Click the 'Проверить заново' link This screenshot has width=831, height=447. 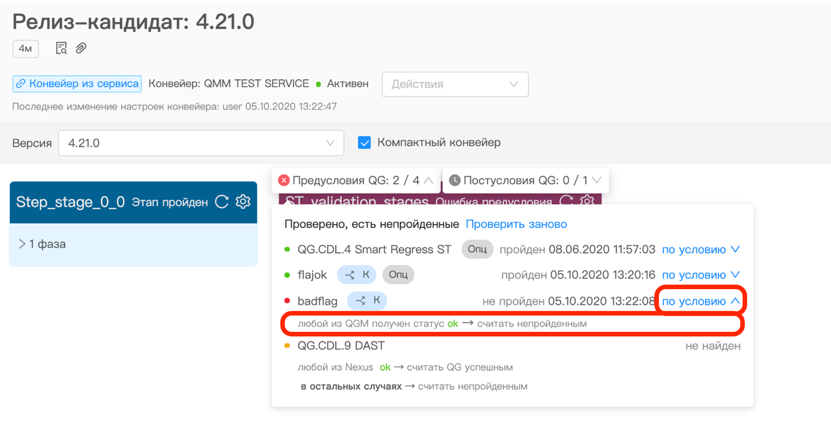[x=516, y=224]
